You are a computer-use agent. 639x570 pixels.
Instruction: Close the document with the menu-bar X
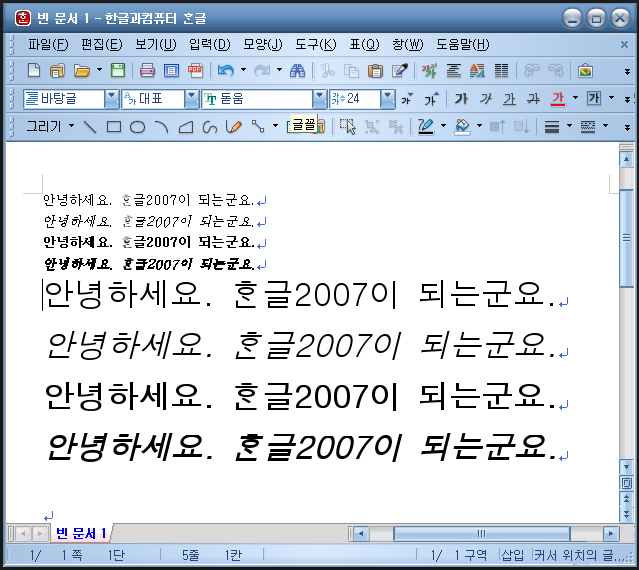[x=624, y=44]
